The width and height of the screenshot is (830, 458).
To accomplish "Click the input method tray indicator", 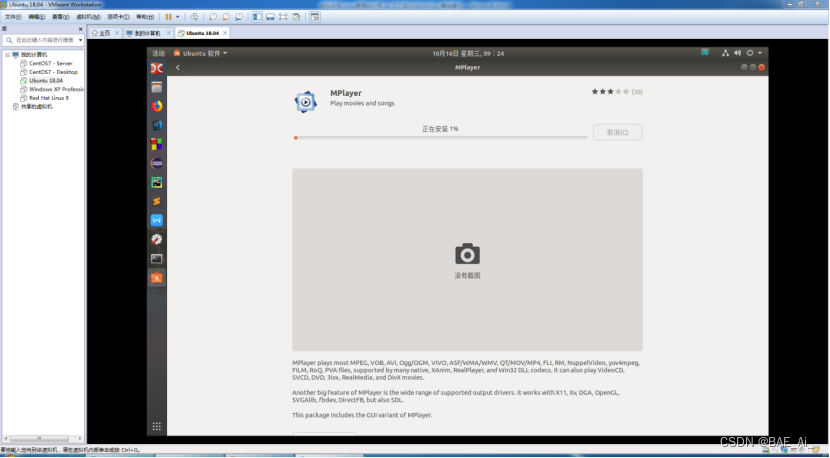I will tap(705, 52).
